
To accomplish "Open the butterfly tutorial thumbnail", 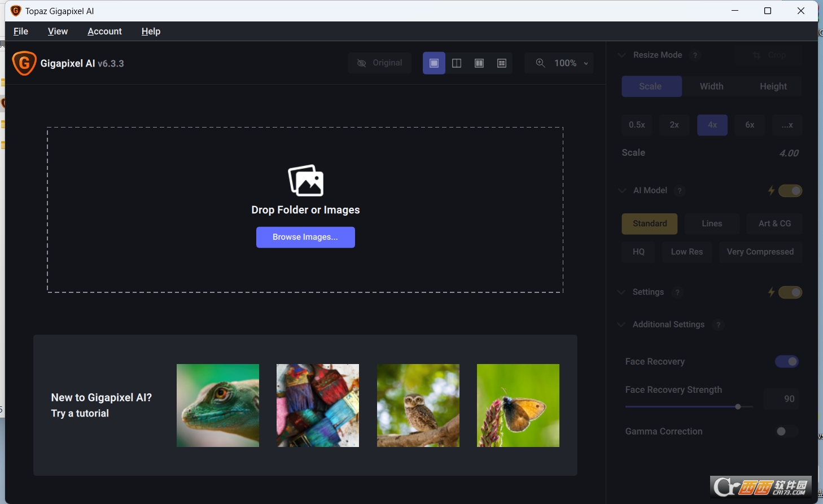I will [x=518, y=405].
